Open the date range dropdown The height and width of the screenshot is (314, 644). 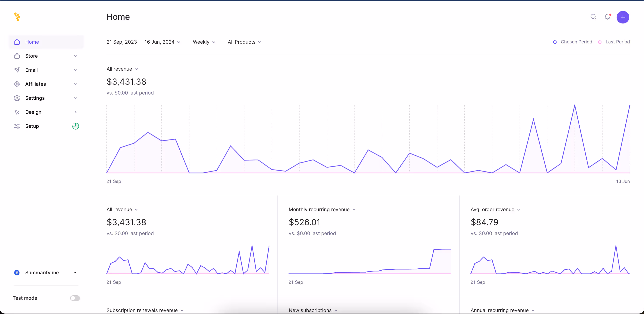click(143, 42)
